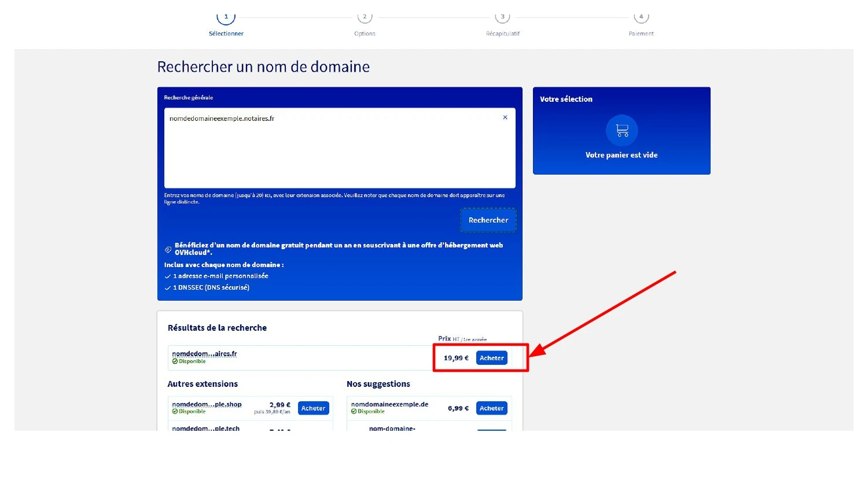Click the checkmark beside "1 adresse e-mail personnalisée"
868x488 pixels.
[168, 276]
